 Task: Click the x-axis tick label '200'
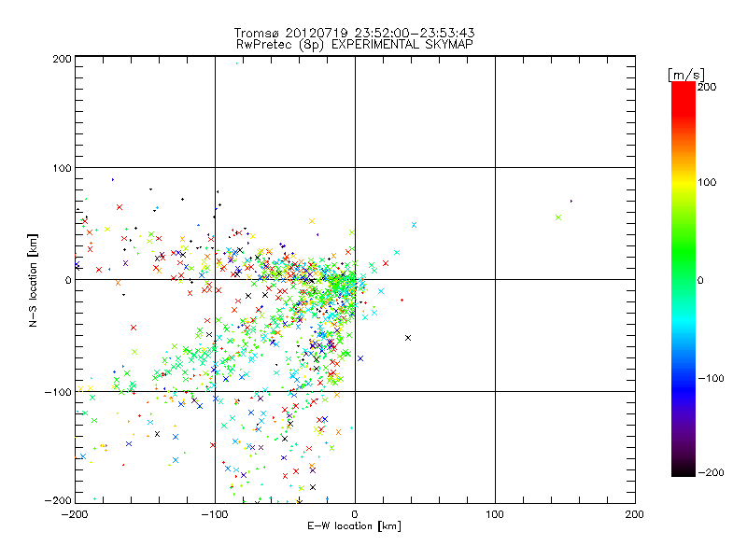(635, 515)
